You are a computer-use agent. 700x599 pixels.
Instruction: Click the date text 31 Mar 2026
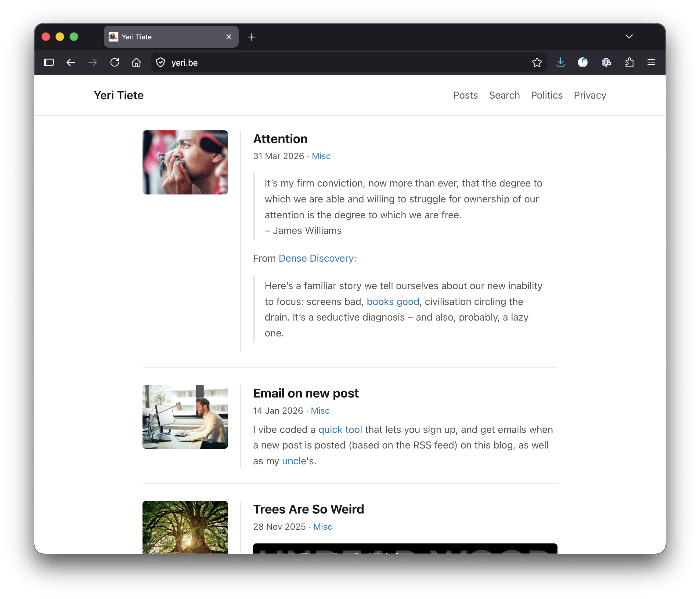point(278,156)
